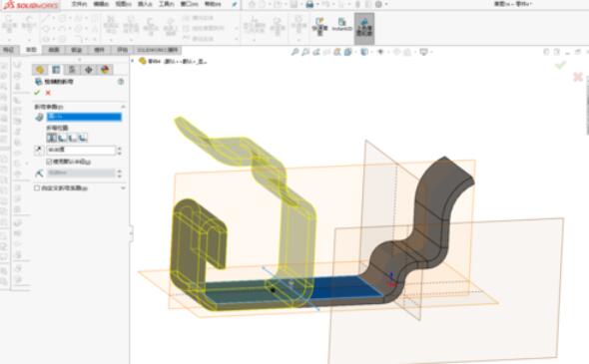This screenshot has height=364, width=589.
Task: Open the 插入 (Insert) menu
Action: tap(145, 4)
